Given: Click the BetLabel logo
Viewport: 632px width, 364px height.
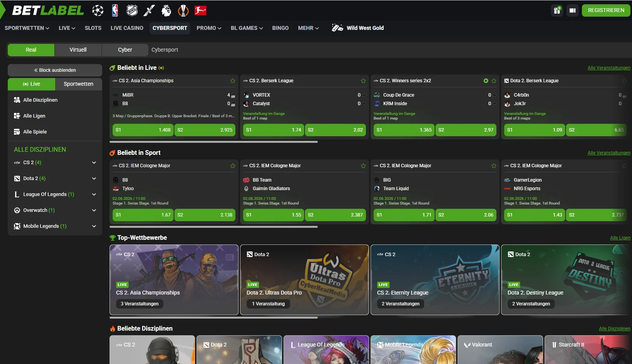Looking at the screenshot, I should (x=48, y=10).
